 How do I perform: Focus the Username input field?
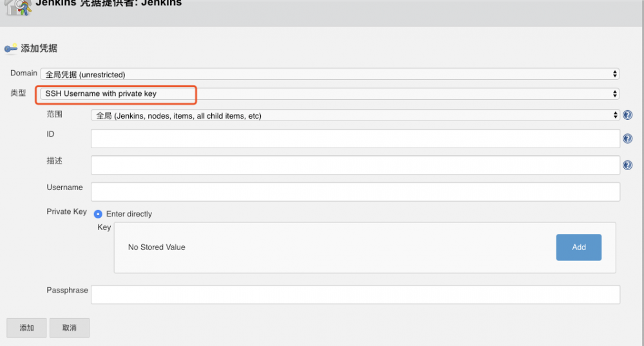355,192
